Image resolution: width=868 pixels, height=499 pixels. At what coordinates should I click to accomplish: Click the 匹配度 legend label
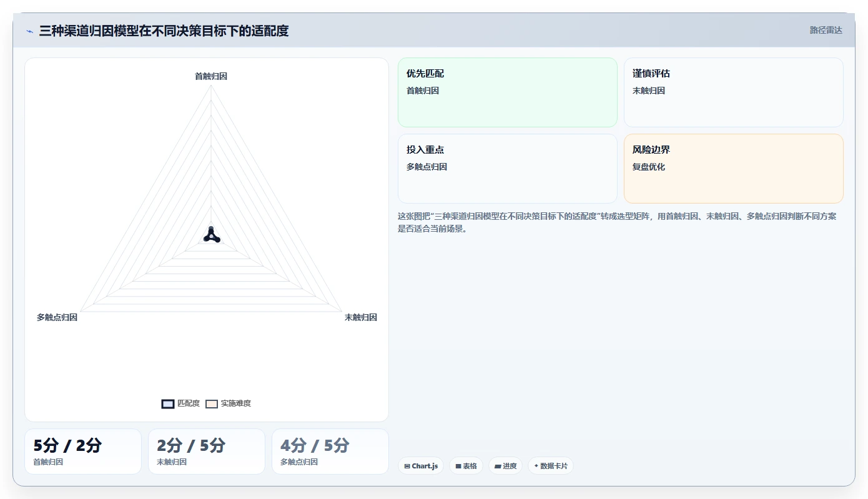coord(189,403)
